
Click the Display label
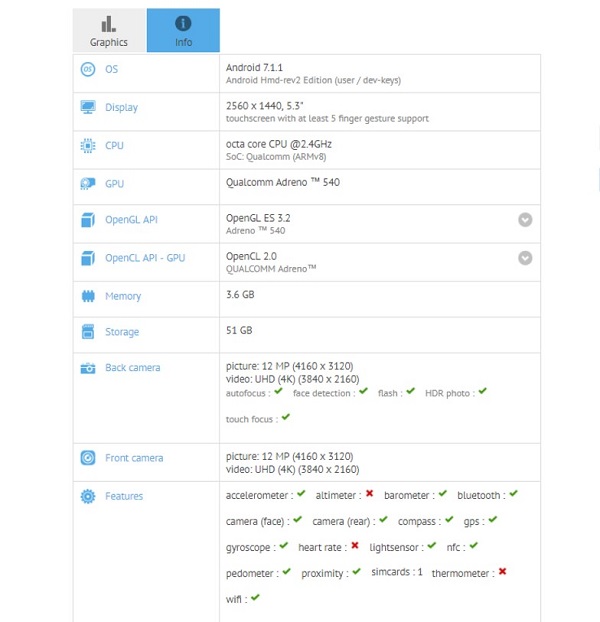coord(121,108)
